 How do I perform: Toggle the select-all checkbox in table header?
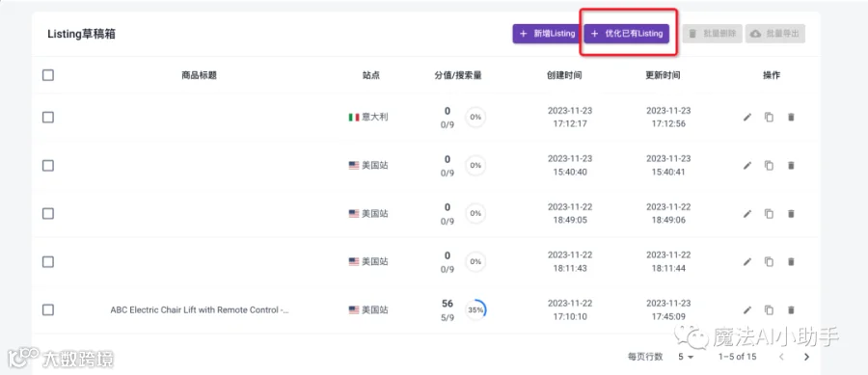(x=48, y=75)
